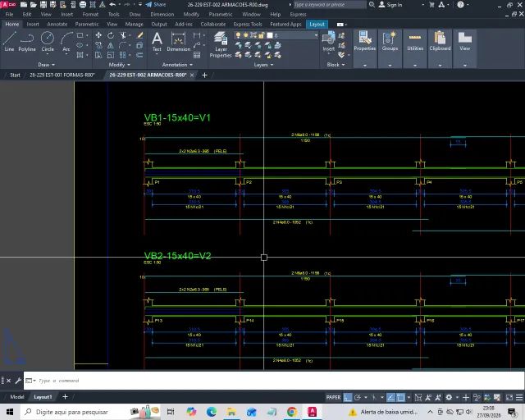Insert a Table from Annotation panel
The height and width of the screenshot is (420, 525).
click(197, 55)
